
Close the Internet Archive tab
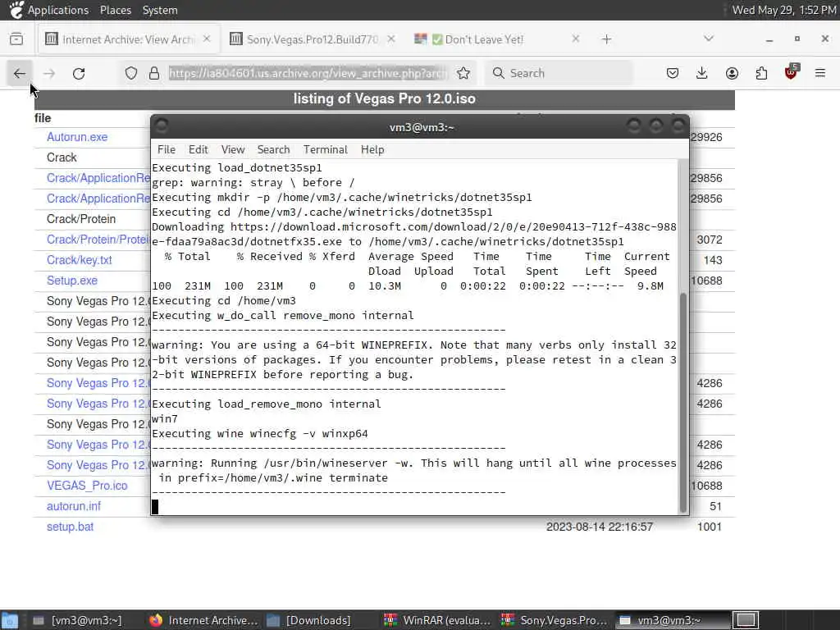(207, 39)
